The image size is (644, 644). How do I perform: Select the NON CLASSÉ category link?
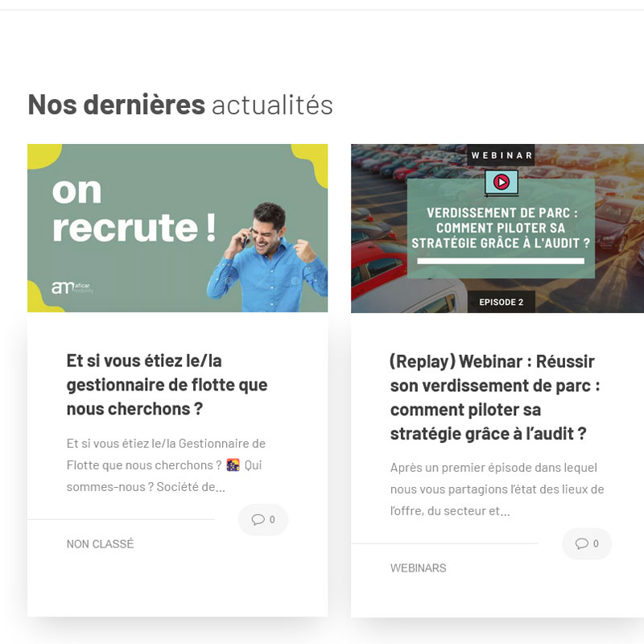[x=100, y=544]
